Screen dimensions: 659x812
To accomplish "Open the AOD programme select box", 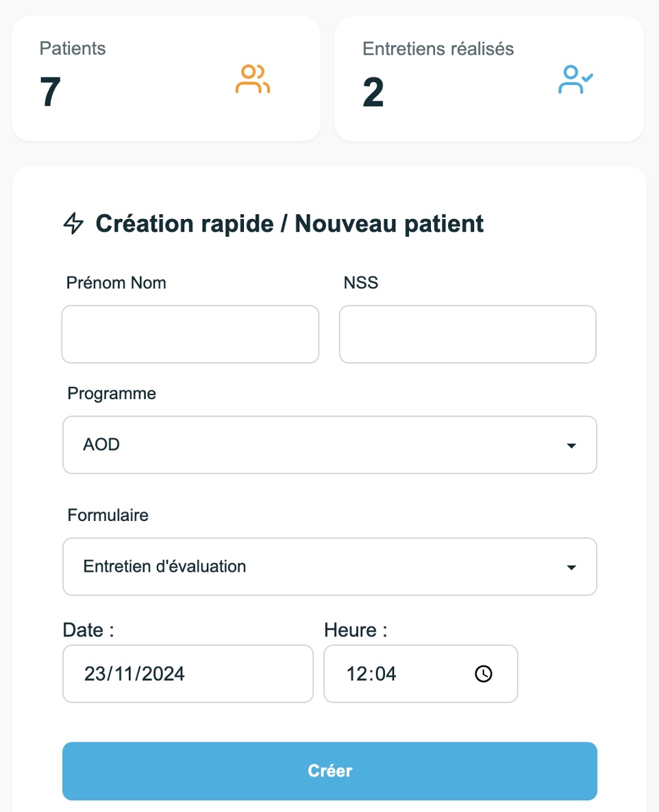I will tap(329, 445).
